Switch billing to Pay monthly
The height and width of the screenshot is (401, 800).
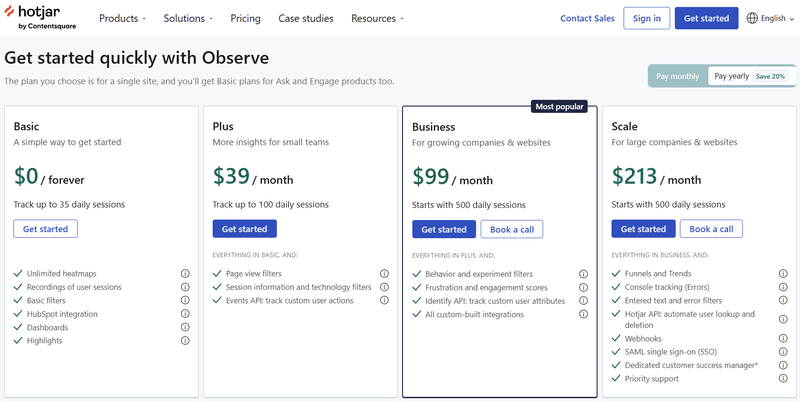point(677,76)
